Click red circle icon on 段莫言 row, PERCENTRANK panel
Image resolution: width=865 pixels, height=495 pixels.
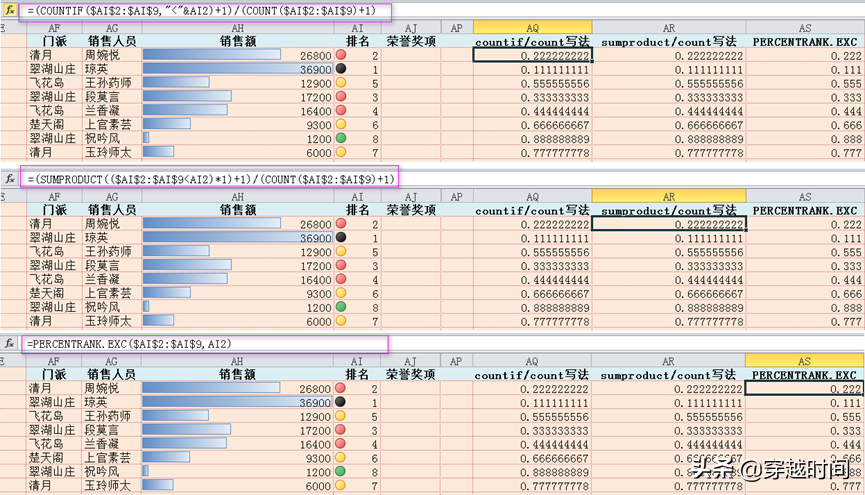pos(340,429)
